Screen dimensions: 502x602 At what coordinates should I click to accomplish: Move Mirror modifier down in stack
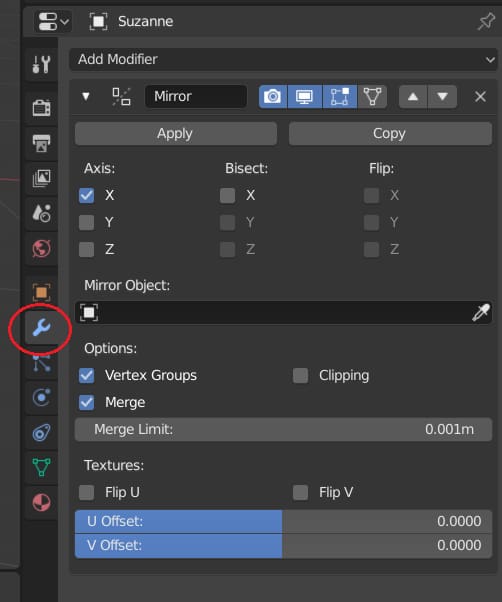point(443,96)
